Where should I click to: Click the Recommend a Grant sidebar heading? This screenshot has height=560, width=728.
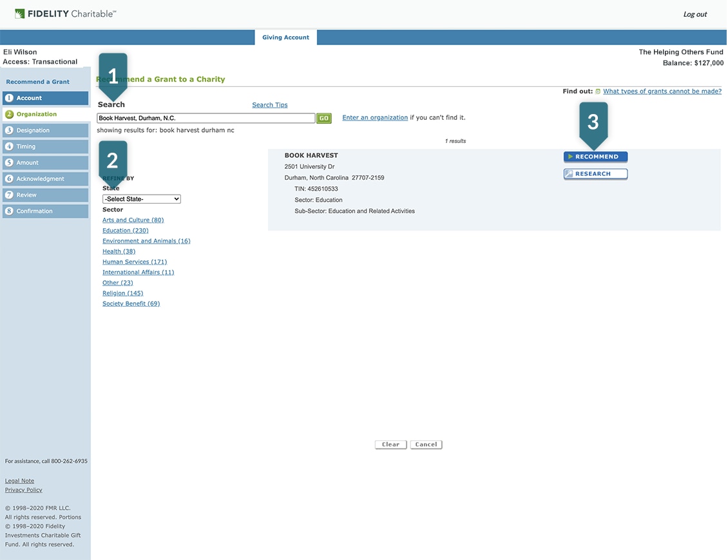tap(37, 82)
